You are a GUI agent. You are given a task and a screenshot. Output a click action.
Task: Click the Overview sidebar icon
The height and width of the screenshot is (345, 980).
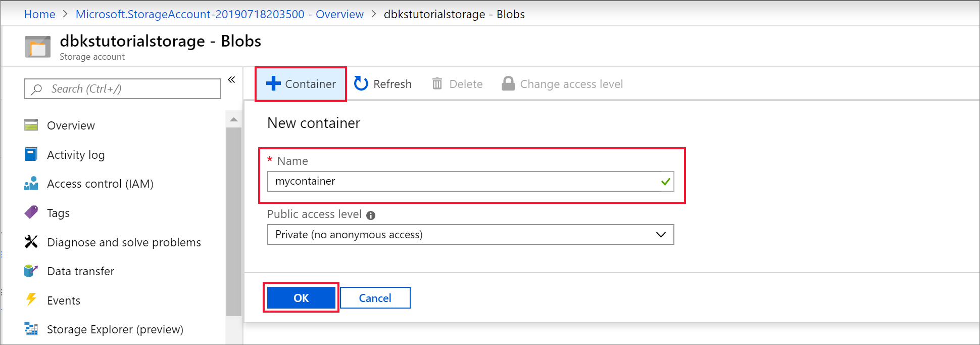point(31,125)
